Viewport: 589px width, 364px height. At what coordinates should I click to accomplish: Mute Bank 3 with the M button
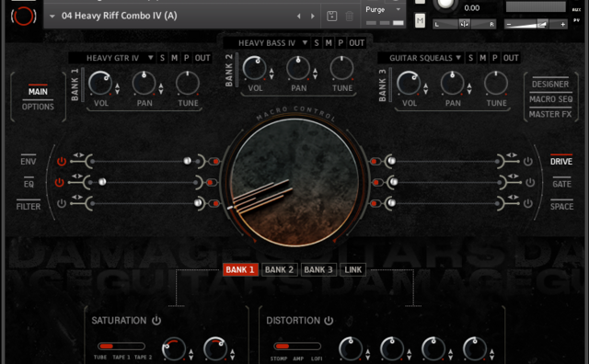(482, 58)
